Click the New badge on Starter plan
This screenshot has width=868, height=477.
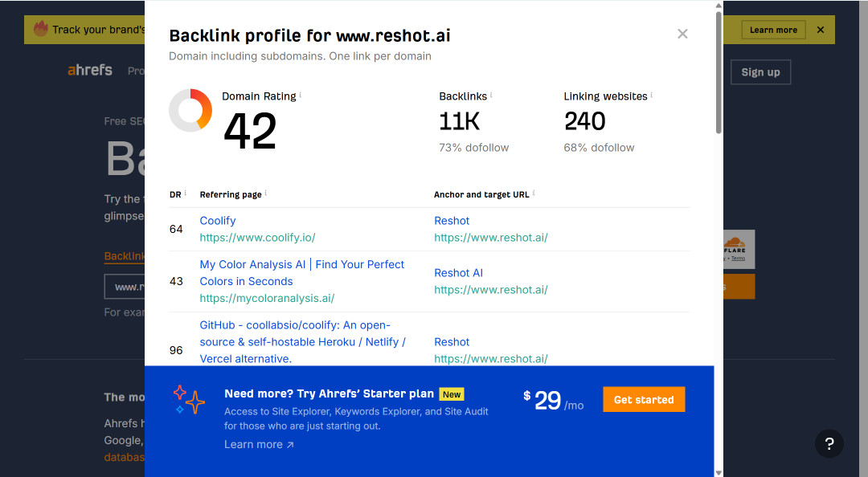tap(452, 394)
